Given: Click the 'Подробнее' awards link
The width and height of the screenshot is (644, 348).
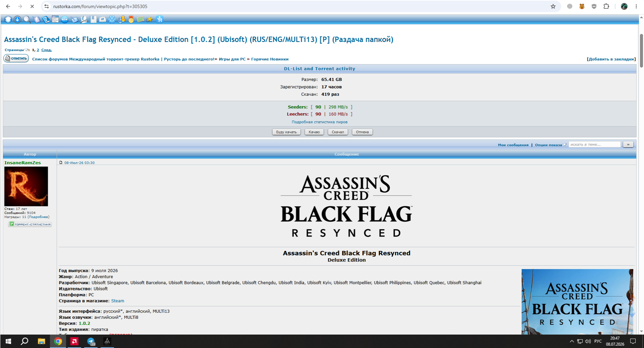Looking at the screenshot, I should coord(38,217).
